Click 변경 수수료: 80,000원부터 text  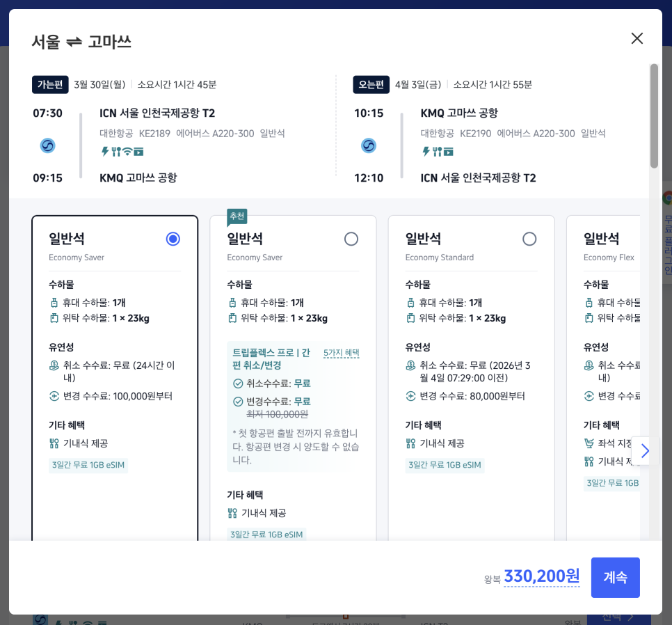point(472,396)
